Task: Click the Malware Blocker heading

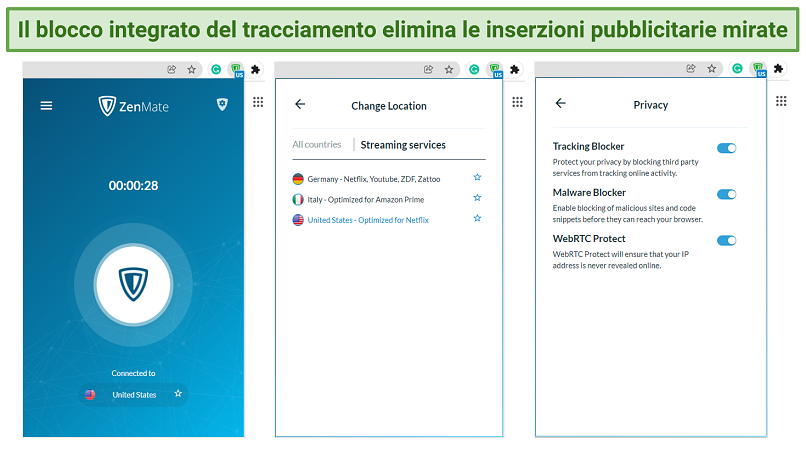Action: 589,192
